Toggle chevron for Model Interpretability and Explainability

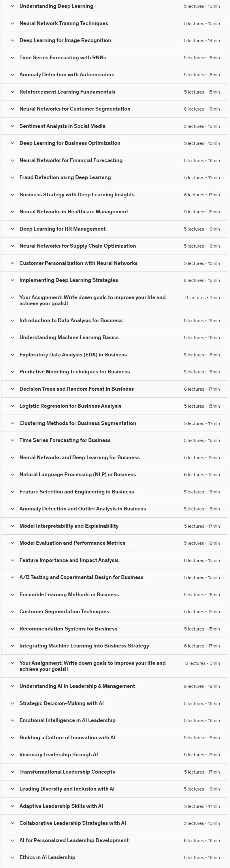pos(12,526)
